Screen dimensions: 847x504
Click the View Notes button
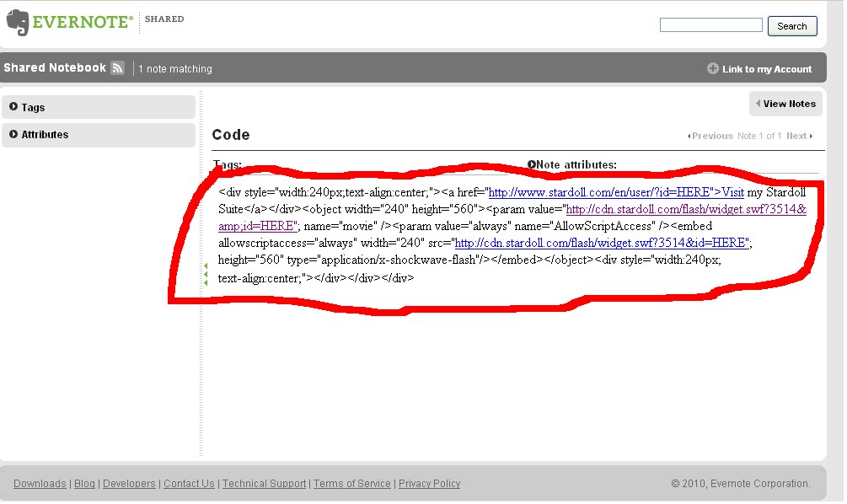tap(785, 104)
